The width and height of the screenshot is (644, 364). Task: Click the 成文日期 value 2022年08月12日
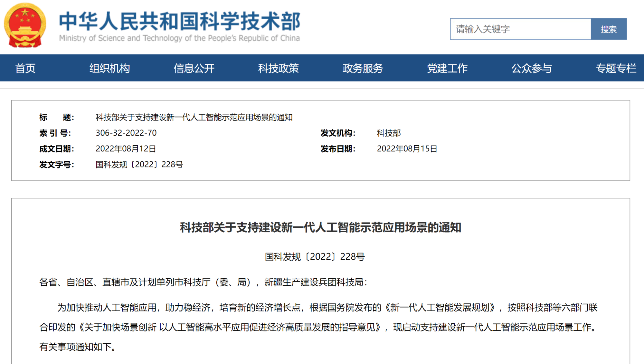(126, 148)
